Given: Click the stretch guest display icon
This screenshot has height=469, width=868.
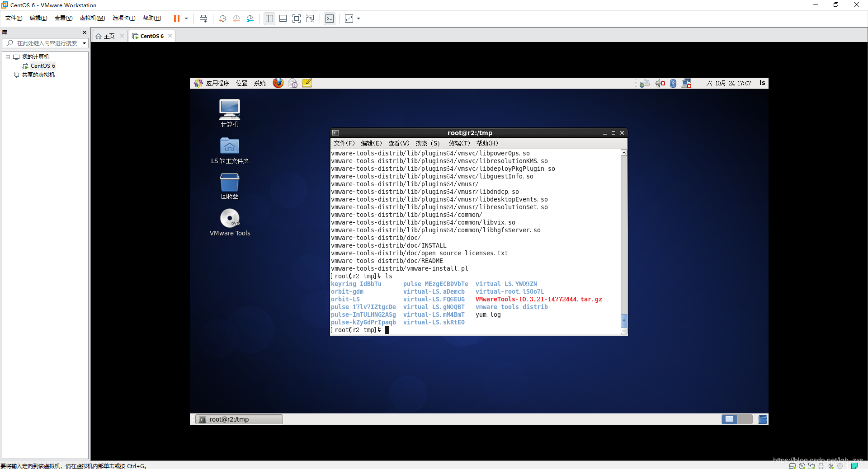Looking at the screenshot, I should 349,19.
